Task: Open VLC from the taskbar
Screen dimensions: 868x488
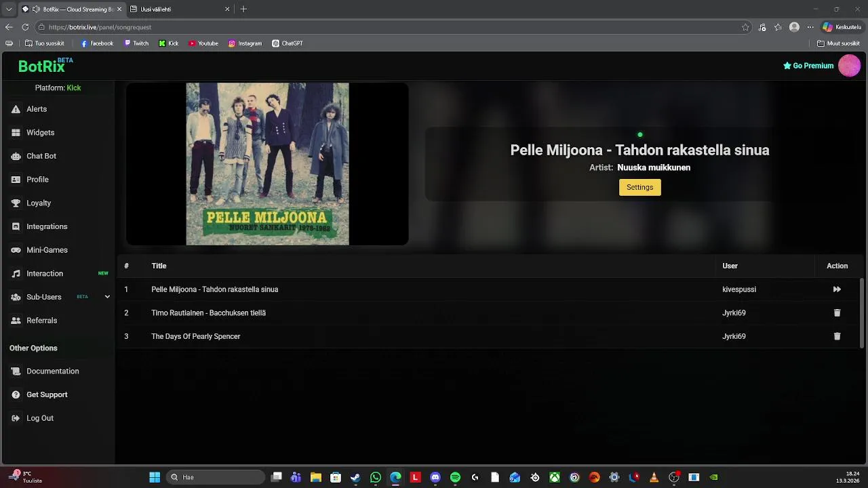Action: [654, 477]
